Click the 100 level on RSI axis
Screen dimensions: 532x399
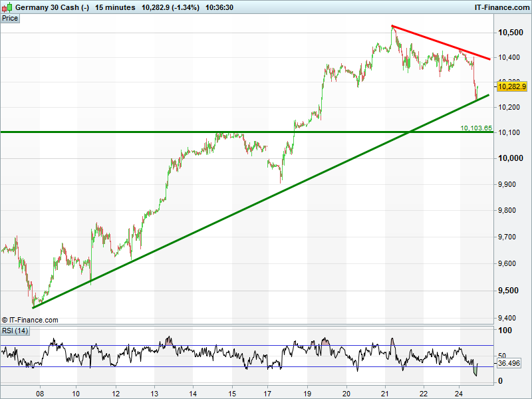pyautogui.click(x=505, y=330)
